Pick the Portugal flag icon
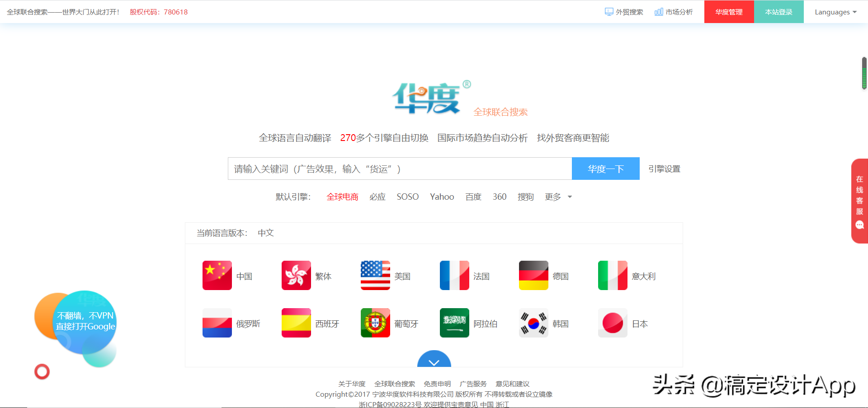Screen dimensions: 868x408 (375, 323)
